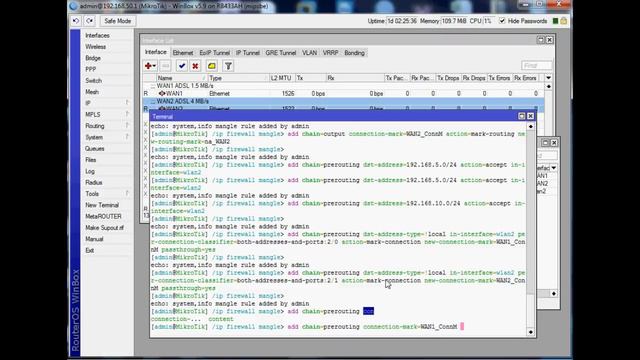Click scroll down arrow in right background window
This screenshot has height=360, width=640.
(553, 293)
